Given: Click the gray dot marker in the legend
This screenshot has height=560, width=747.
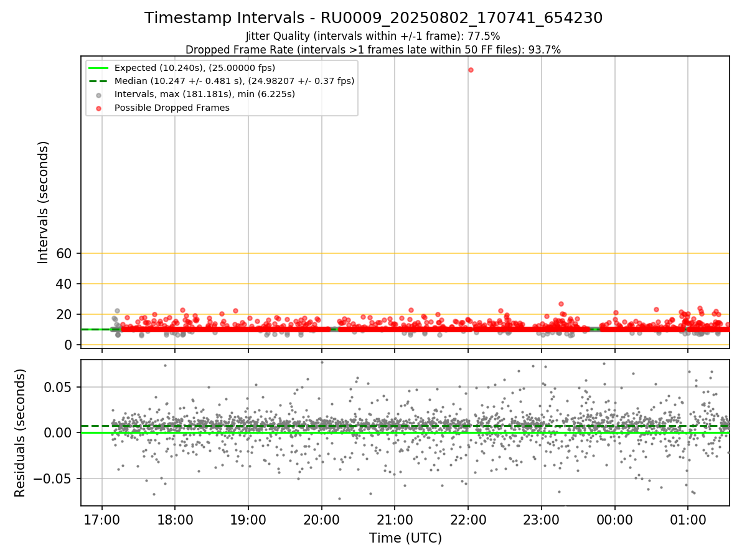Looking at the screenshot, I should [x=100, y=95].
